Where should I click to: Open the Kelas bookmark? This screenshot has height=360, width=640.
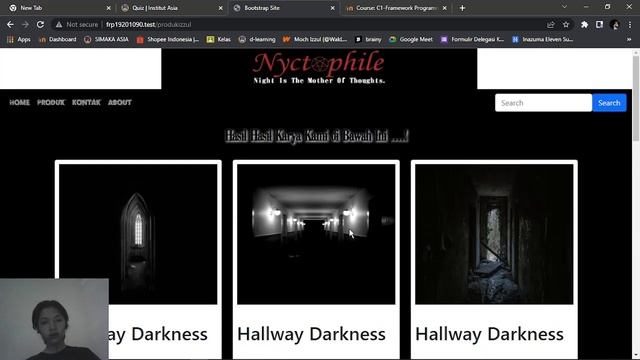pyautogui.click(x=219, y=39)
